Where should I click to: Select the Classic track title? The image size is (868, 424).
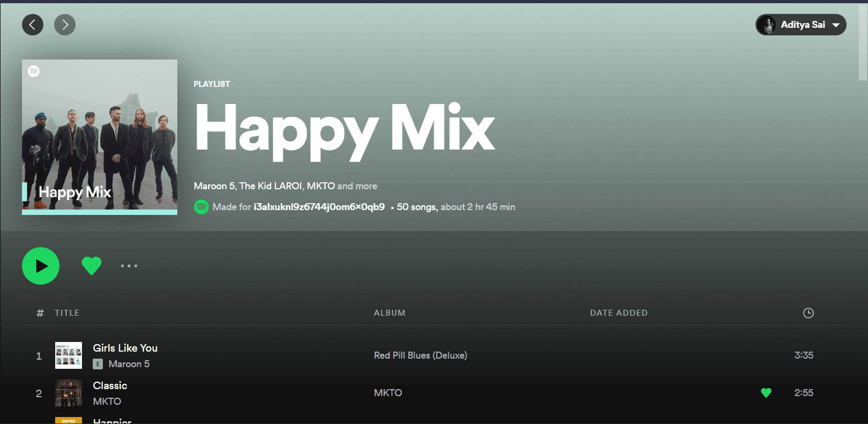(110, 385)
